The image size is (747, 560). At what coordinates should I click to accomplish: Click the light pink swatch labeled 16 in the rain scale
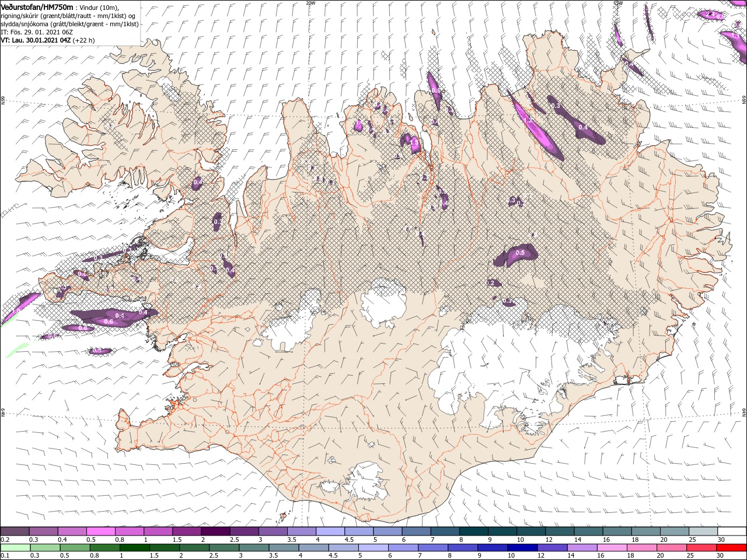pos(613,547)
